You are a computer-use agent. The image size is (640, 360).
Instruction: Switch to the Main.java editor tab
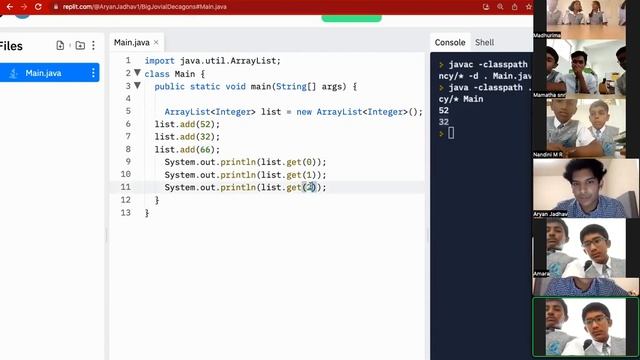pyautogui.click(x=131, y=42)
